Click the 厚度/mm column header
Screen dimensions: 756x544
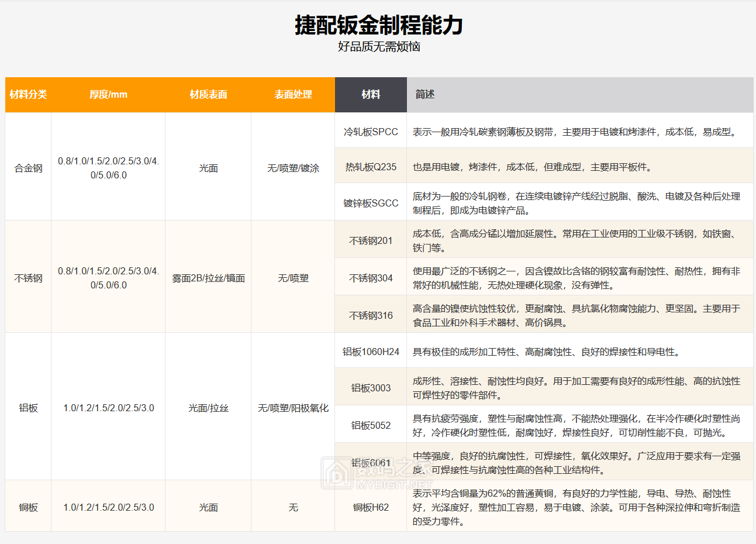point(108,94)
